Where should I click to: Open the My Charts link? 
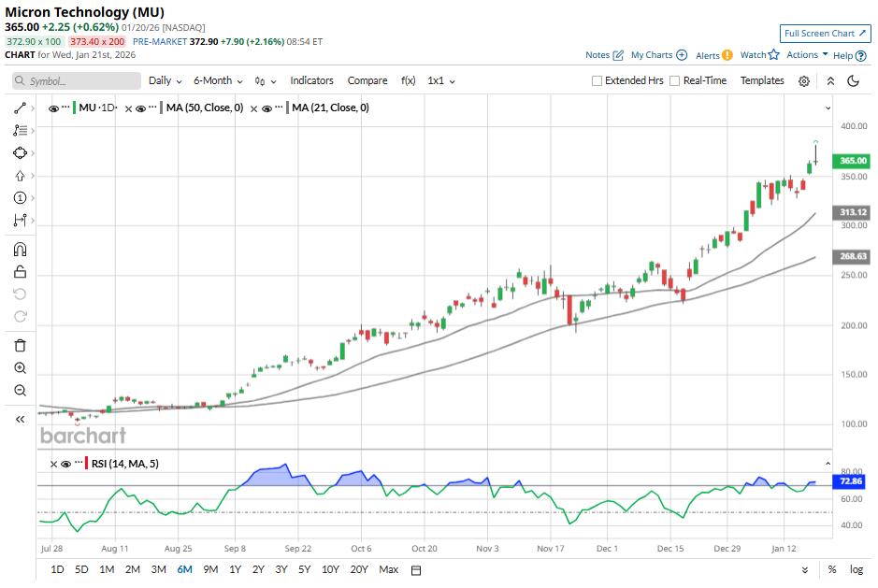pyautogui.click(x=658, y=55)
